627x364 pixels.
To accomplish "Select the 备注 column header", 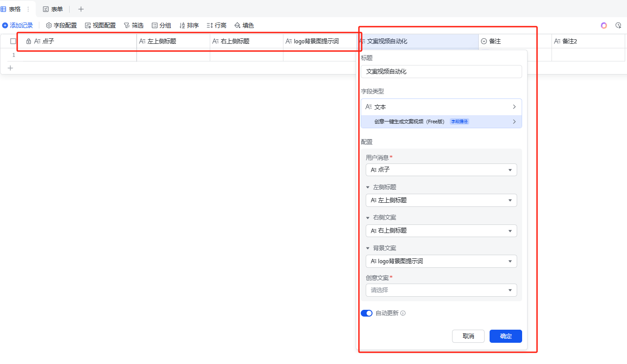I will pos(515,41).
